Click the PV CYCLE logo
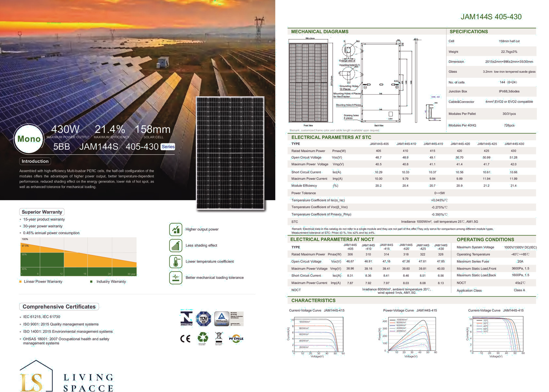Image resolution: width=549 pixels, height=392 pixels. 236,338
